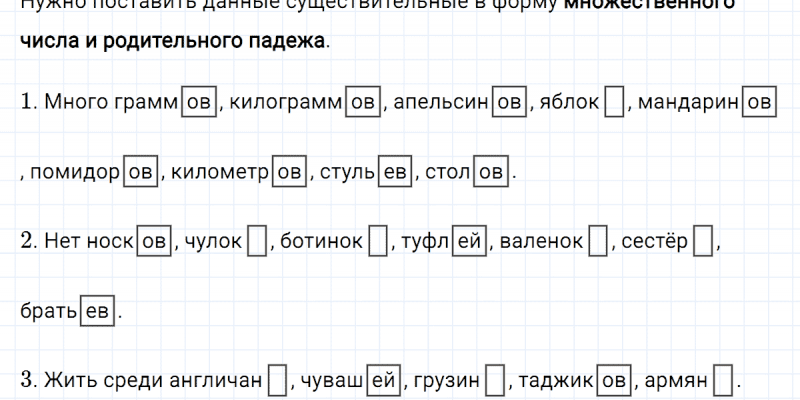The width and height of the screenshot is (800, 400).
Task: Select the «ов» box after «килограмм»
Action: coord(362,102)
